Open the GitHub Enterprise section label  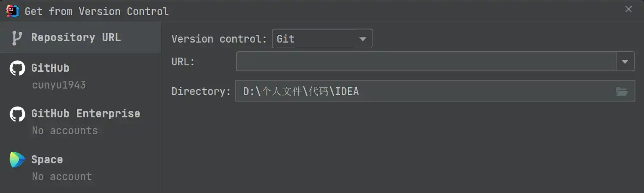pos(85,113)
